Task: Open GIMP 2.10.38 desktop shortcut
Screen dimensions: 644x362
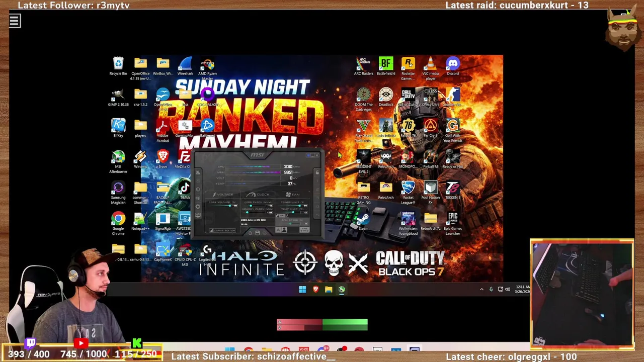Action: pyautogui.click(x=118, y=97)
